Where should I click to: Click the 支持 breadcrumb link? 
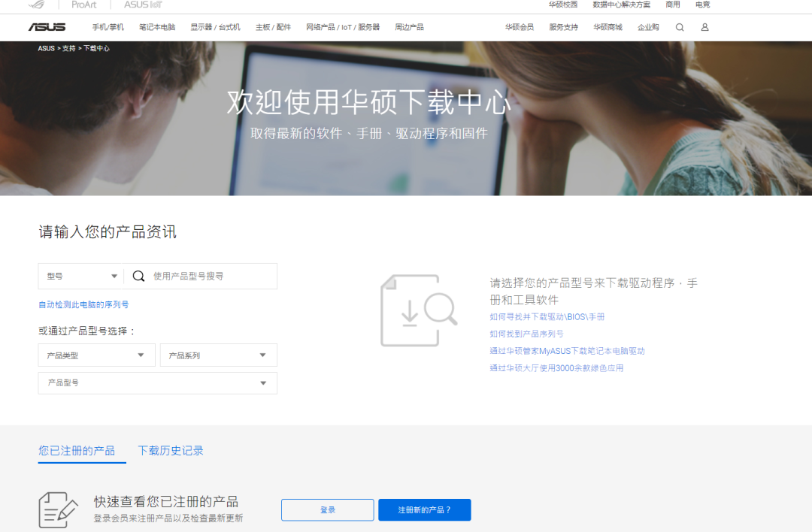point(69,48)
